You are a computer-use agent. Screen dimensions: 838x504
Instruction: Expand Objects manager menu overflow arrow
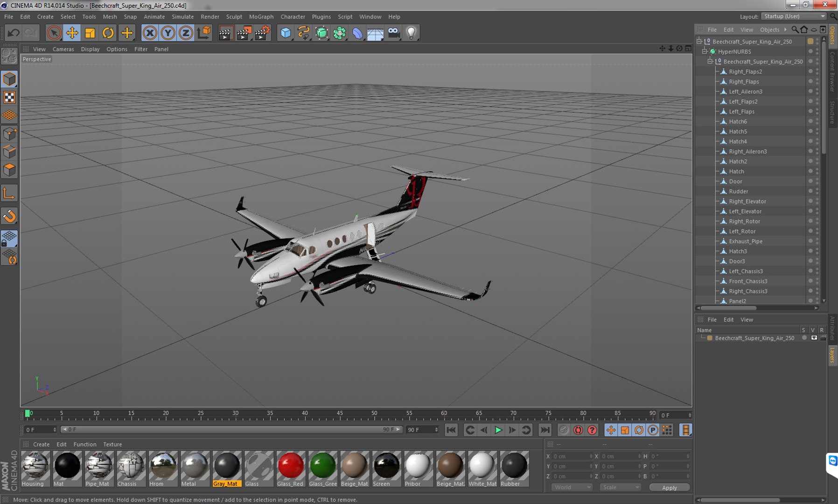[x=785, y=29]
